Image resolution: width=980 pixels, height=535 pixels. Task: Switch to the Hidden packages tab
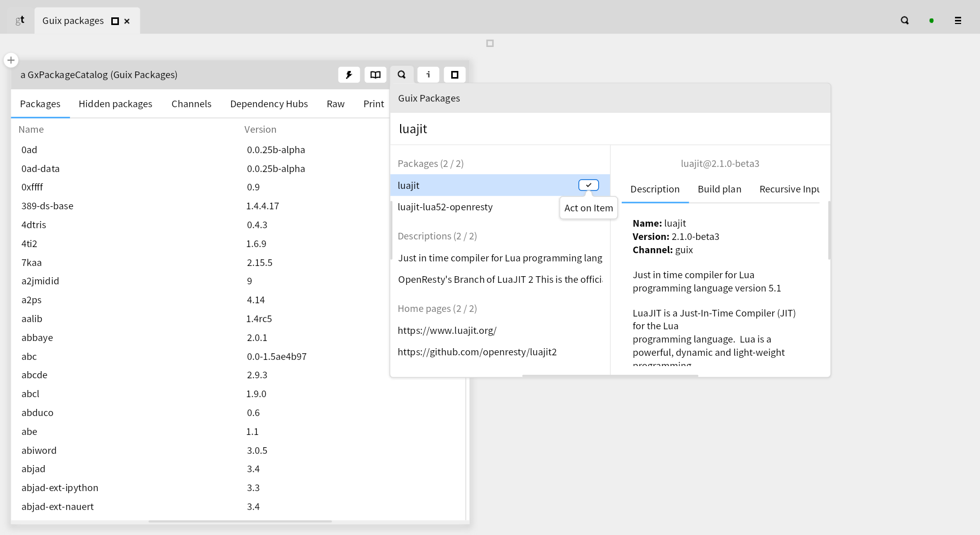[115, 104]
